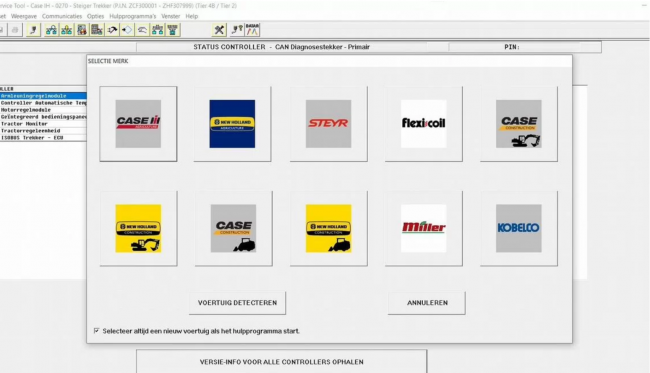This screenshot has width=650, height=373.
Task: Select New Holland Construction excavator tile
Action: 138,228
